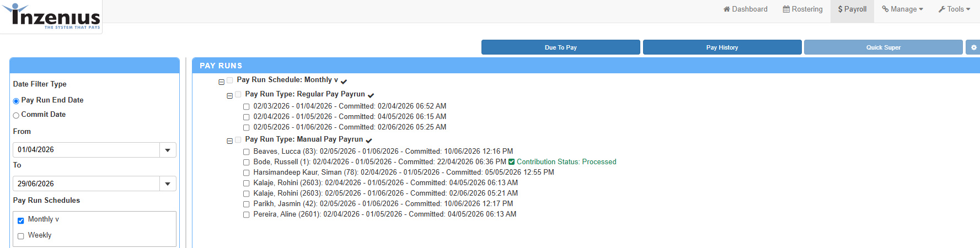Click the Pay History button

tap(722, 47)
